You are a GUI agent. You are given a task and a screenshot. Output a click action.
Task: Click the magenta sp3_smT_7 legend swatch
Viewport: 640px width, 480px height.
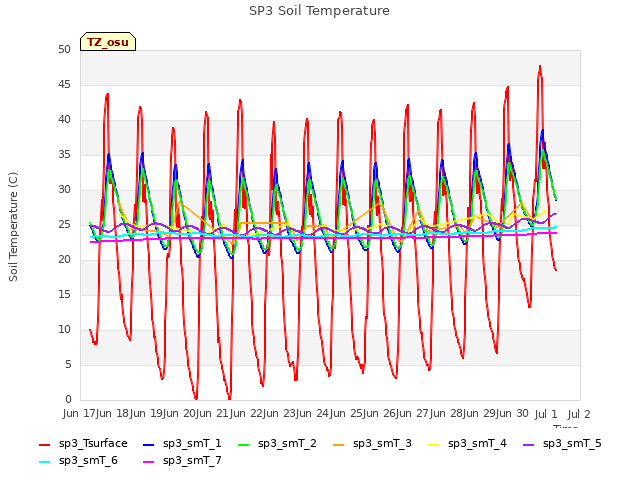(149, 462)
